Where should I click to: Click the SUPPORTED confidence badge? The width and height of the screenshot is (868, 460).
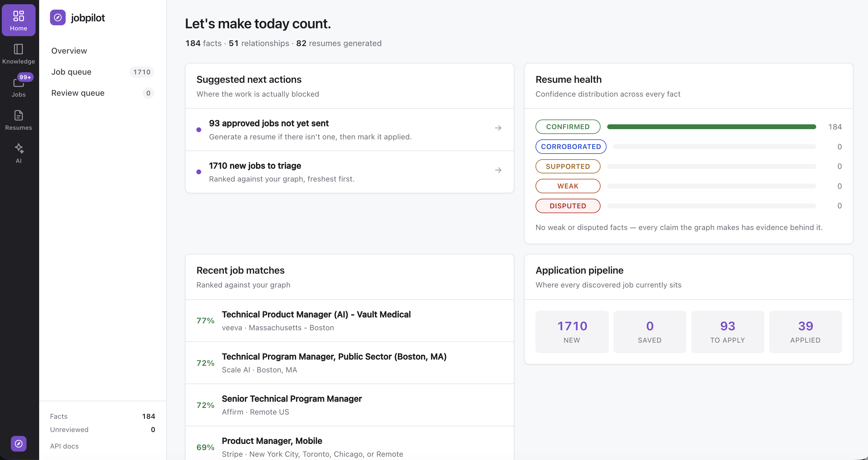point(568,166)
